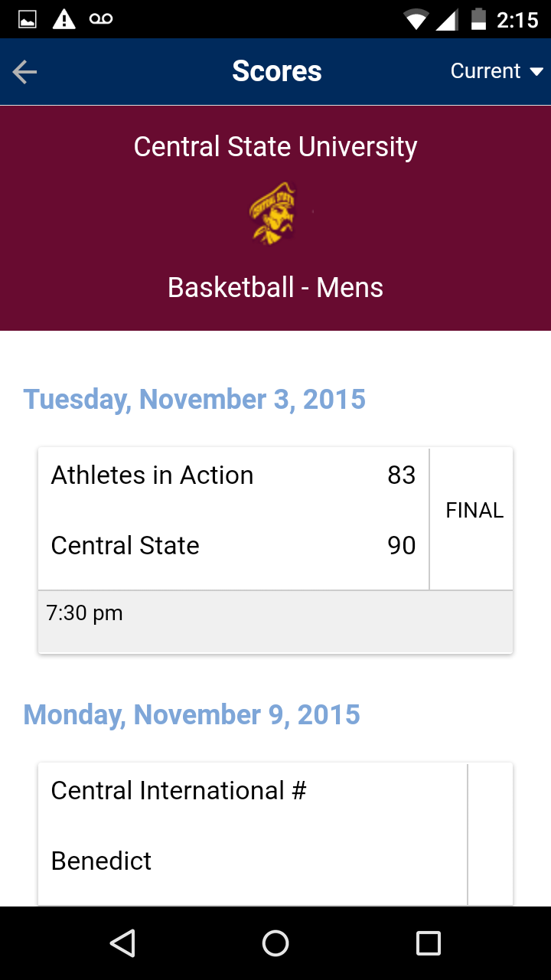Tap the Scores header title
Screen dimensions: 551x980
(276, 71)
